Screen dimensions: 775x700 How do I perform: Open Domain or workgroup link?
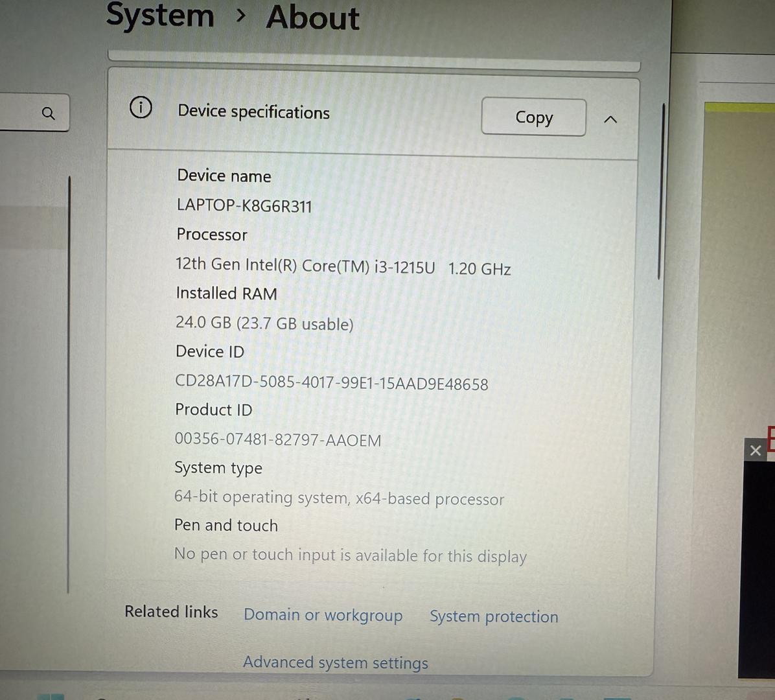[x=323, y=614]
